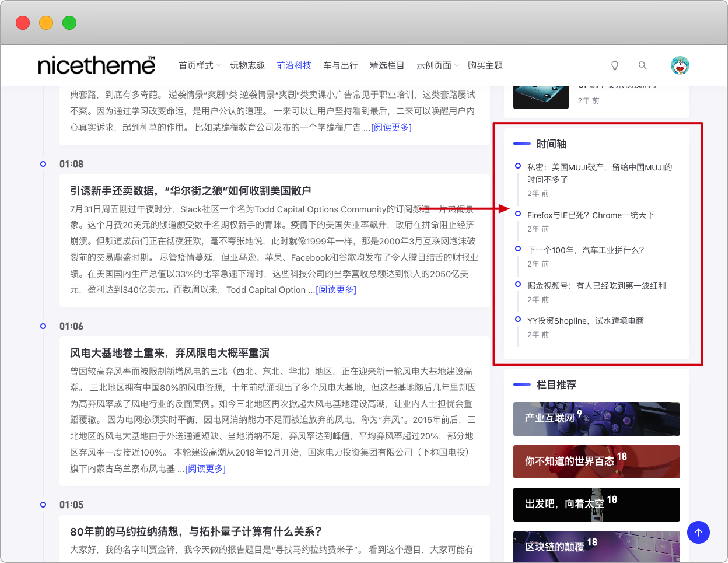Click the 栏目推荐 widget heading
Screen dimensions: 728x563
pyautogui.click(x=556, y=384)
